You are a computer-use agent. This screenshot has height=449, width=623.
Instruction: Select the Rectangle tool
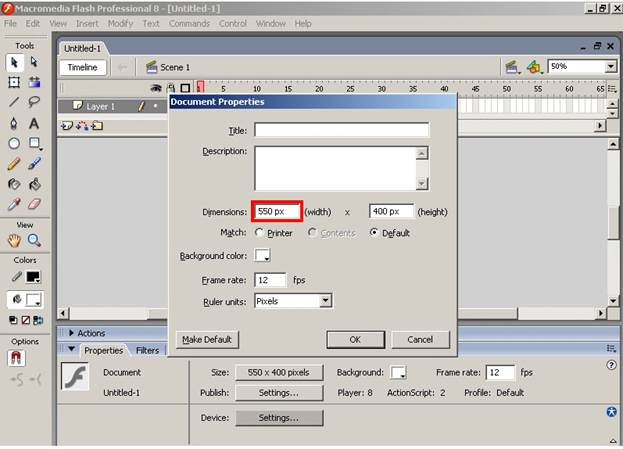(35, 143)
